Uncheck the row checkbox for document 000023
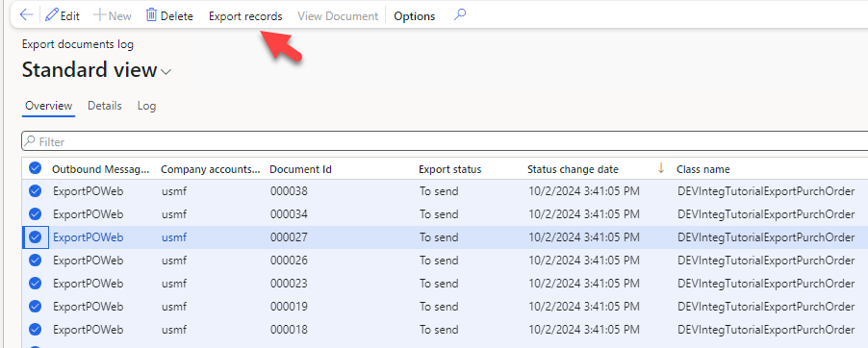 [x=36, y=284]
